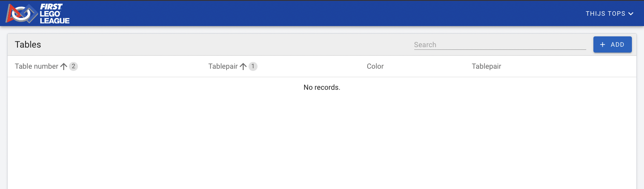Expand the chevron next to THIJS TOPS

pyautogui.click(x=631, y=14)
